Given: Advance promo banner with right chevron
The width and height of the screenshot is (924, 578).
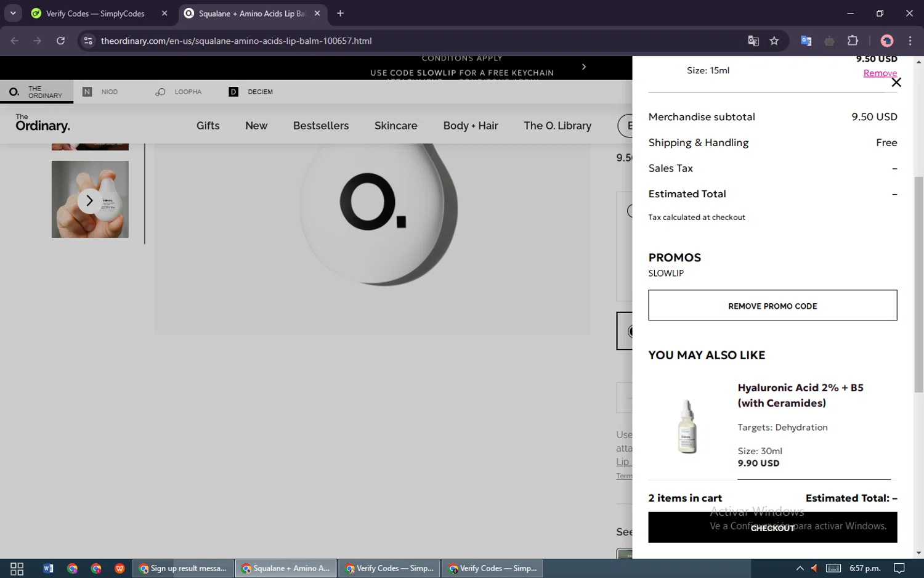Looking at the screenshot, I should point(584,67).
